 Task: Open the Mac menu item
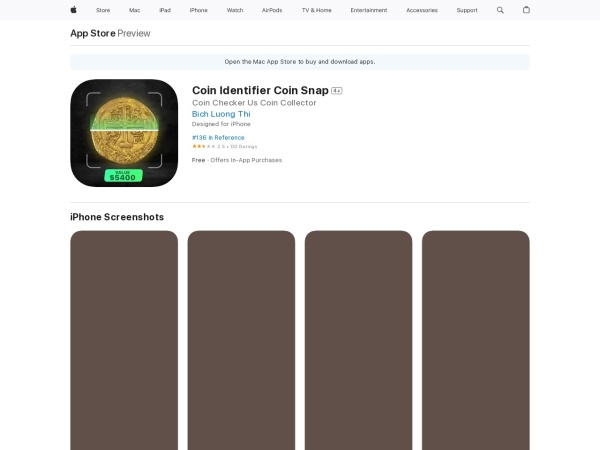pos(134,10)
